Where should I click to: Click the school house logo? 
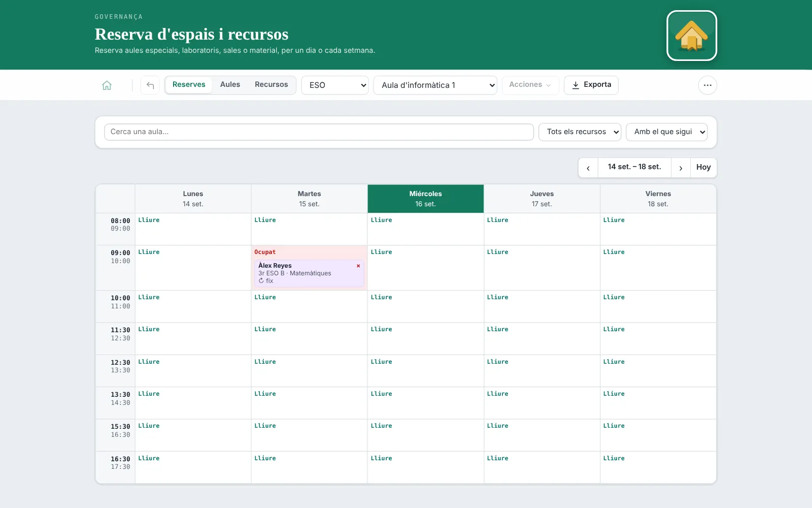click(x=691, y=36)
